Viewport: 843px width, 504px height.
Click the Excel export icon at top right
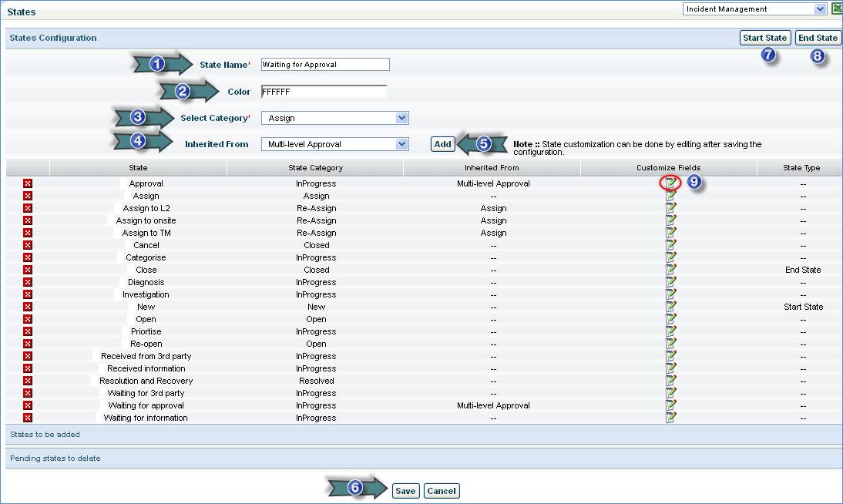[836, 9]
